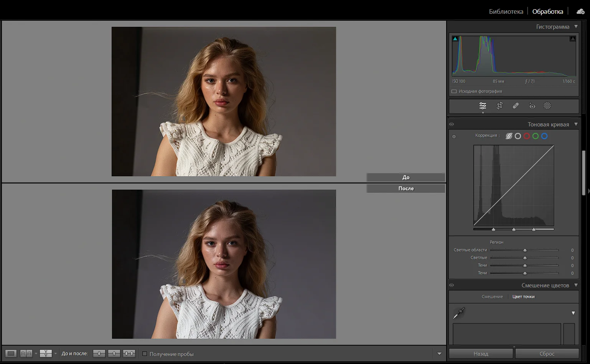Select the Edit sliders tool icon

483,106
